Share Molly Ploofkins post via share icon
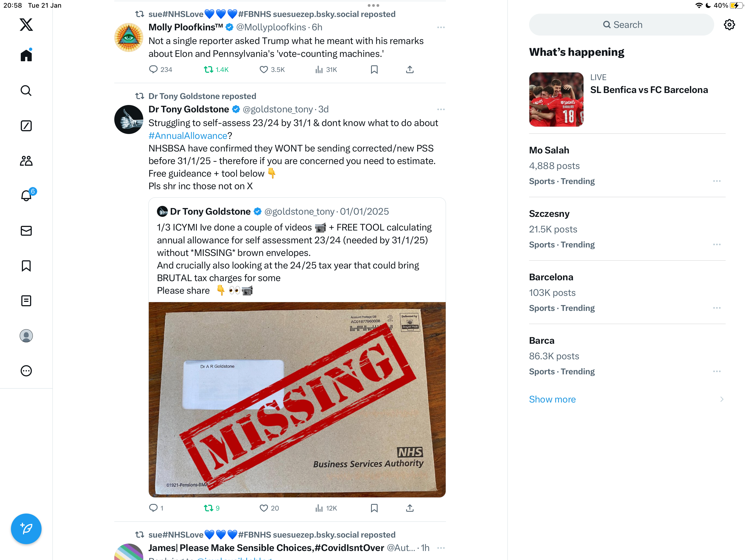 pos(410,69)
